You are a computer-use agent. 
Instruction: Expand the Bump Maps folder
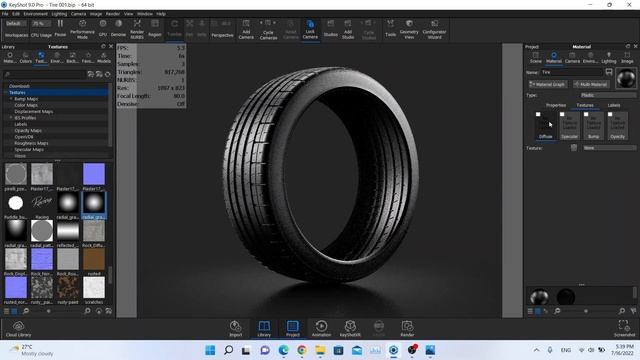point(11,99)
